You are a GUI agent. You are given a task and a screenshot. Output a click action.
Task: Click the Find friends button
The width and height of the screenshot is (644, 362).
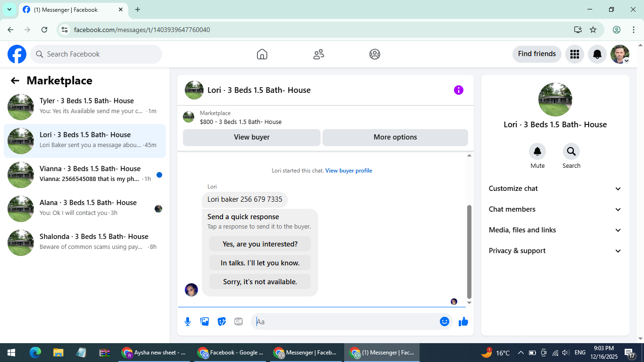coord(537,54)
